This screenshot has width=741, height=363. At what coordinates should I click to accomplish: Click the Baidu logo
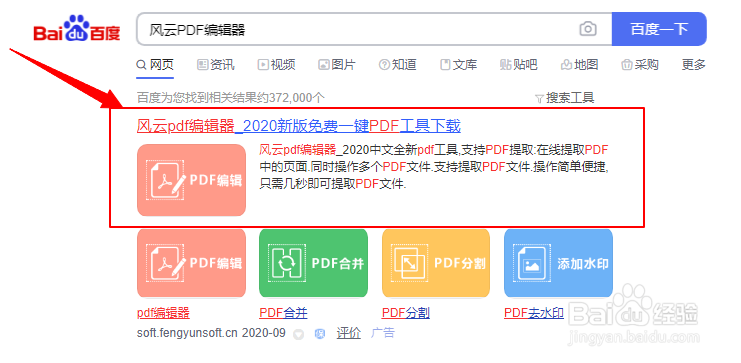(77, 28)
